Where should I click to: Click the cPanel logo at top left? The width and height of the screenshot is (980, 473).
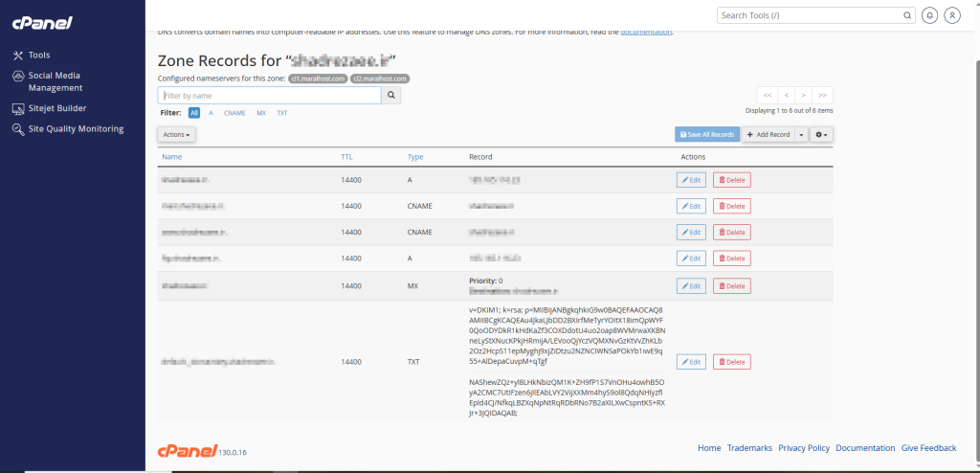coord(42,22)
